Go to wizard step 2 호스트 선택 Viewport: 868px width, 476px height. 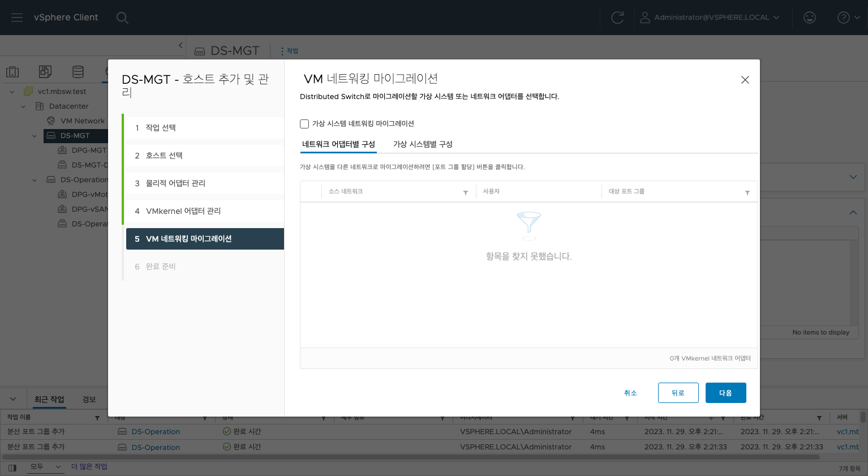(205, 156)
